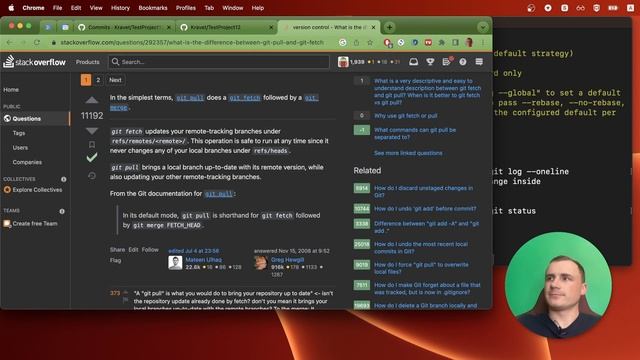Open the tab search dropdown arrow in Chrome
The height and width of the screenshot is (360, 640).
(x=482, y=27)
